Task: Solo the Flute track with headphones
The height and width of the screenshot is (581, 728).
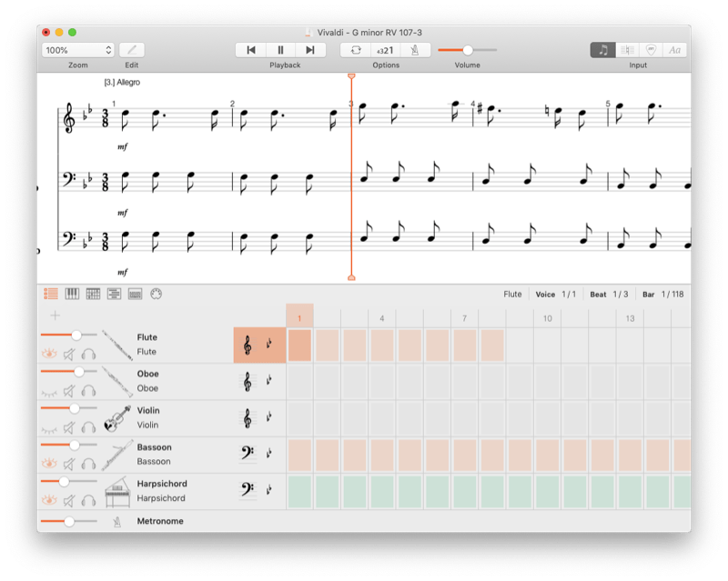Action: click(x=88, y=355)
